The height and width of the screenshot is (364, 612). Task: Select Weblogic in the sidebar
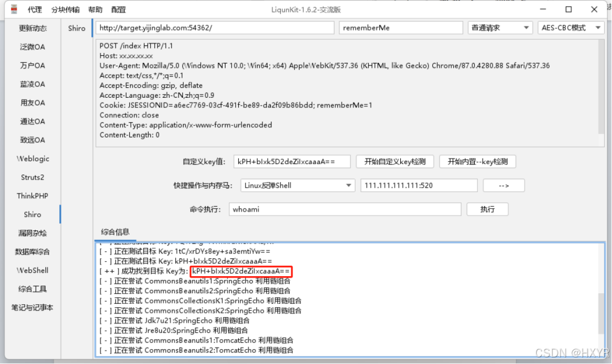click(x=33, y=159)
